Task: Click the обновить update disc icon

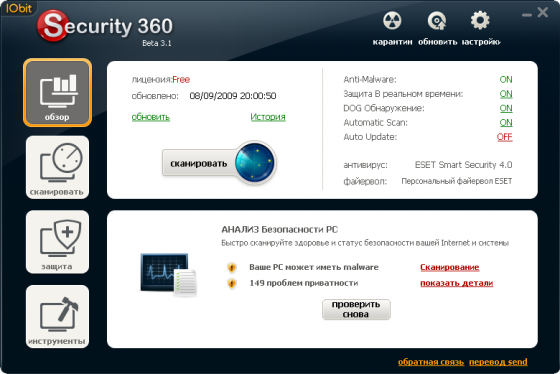Action: (x=437, y=21)
